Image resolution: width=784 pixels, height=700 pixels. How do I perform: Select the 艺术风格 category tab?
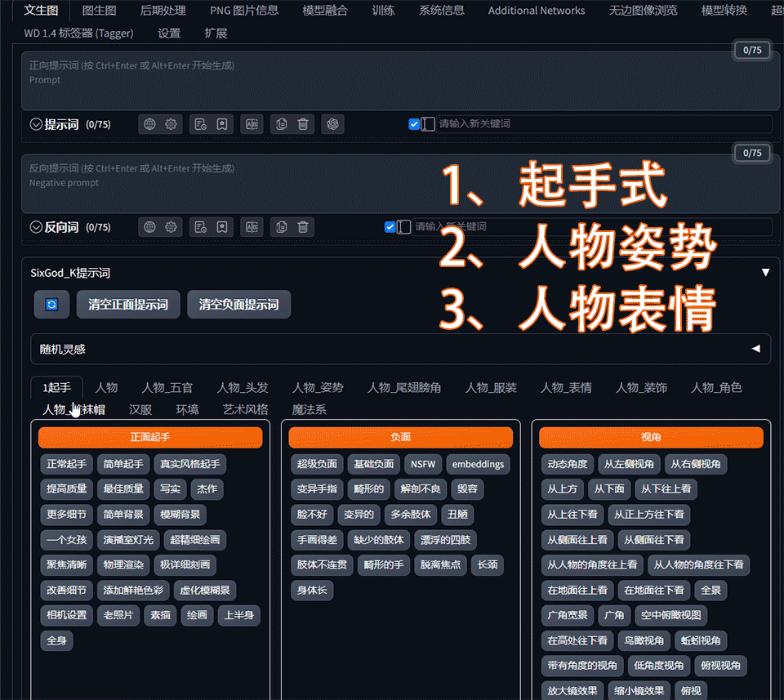click(245, 409)
